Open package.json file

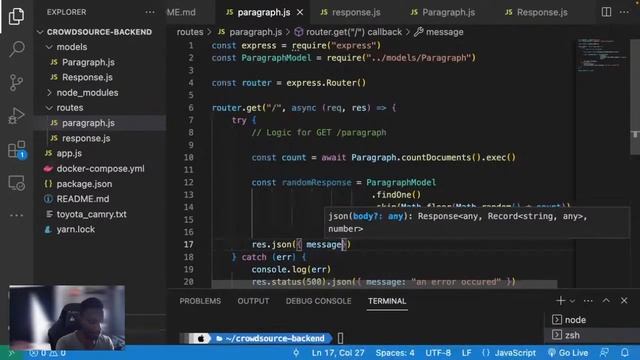click(84, 184)
